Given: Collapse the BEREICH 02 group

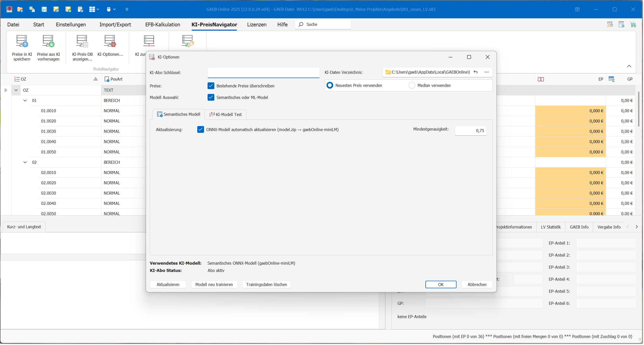Looking at the screenshot, I should [x=25, y=162].
